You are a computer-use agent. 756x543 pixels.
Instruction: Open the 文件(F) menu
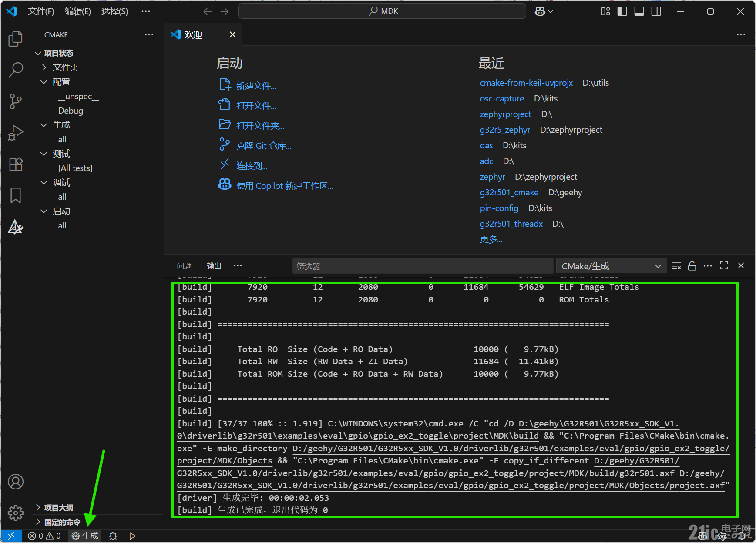click(41, 11)
